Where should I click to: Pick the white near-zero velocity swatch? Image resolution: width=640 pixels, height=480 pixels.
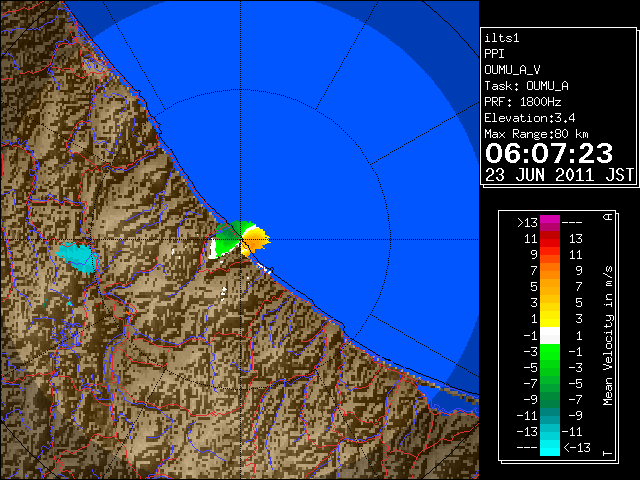click(550, 336)
